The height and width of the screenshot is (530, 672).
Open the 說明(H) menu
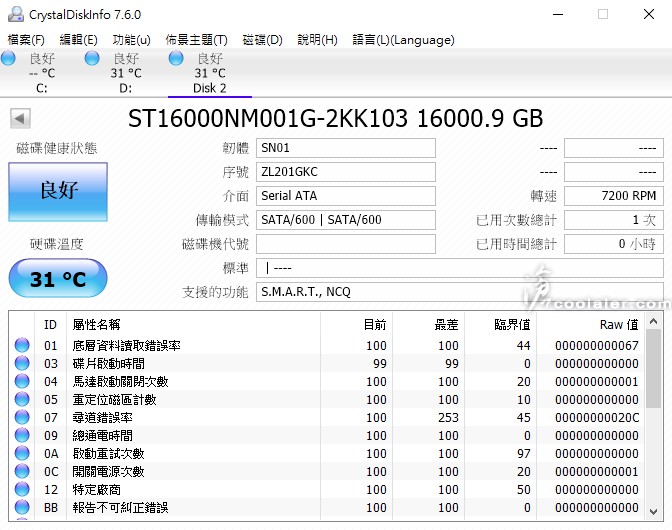[x=318, y=40]
